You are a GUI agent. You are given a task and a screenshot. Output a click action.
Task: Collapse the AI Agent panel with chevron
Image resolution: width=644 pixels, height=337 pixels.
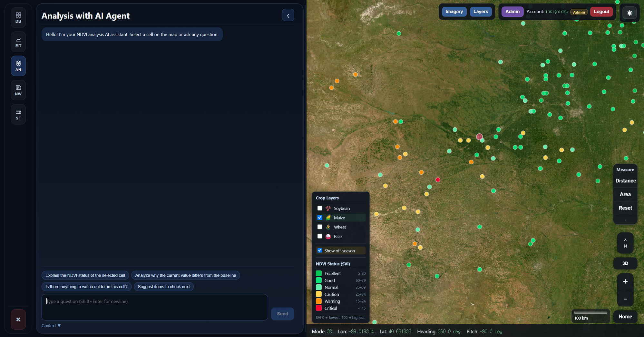[288, 15]
